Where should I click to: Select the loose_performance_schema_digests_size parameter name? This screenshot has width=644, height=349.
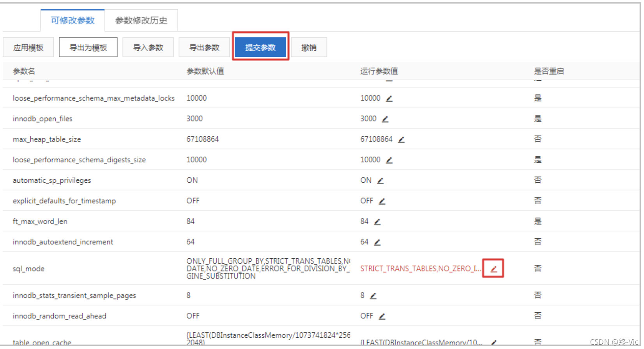coord(79,160)
